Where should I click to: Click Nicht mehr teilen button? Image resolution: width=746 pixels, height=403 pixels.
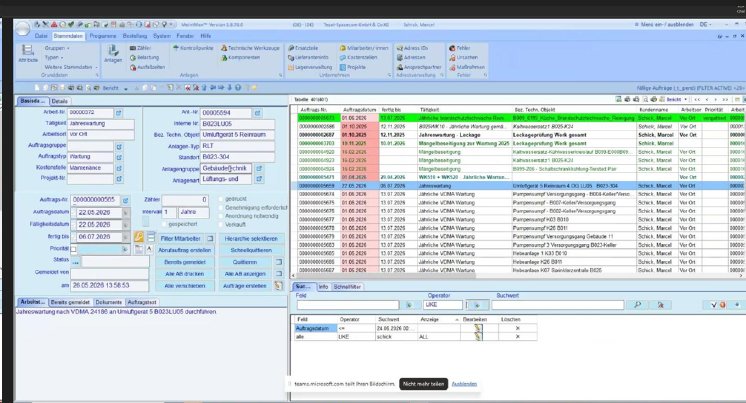coord(423,384)
